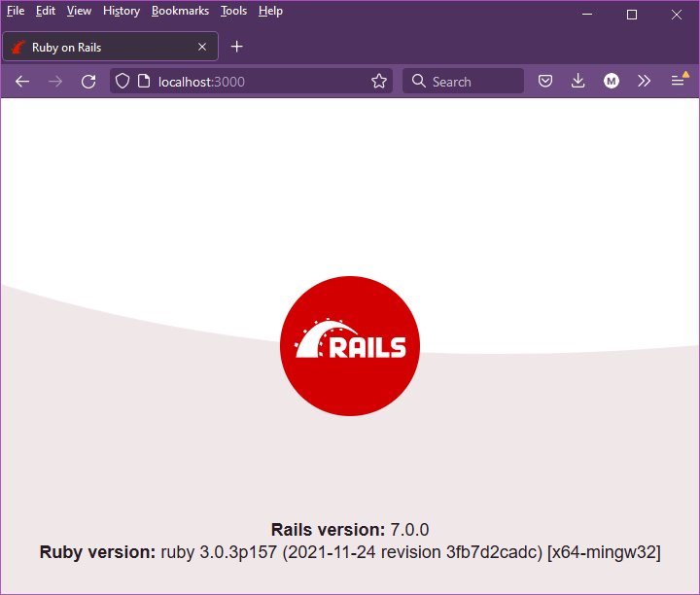Open the hamburger application menu

coord(678,82)
